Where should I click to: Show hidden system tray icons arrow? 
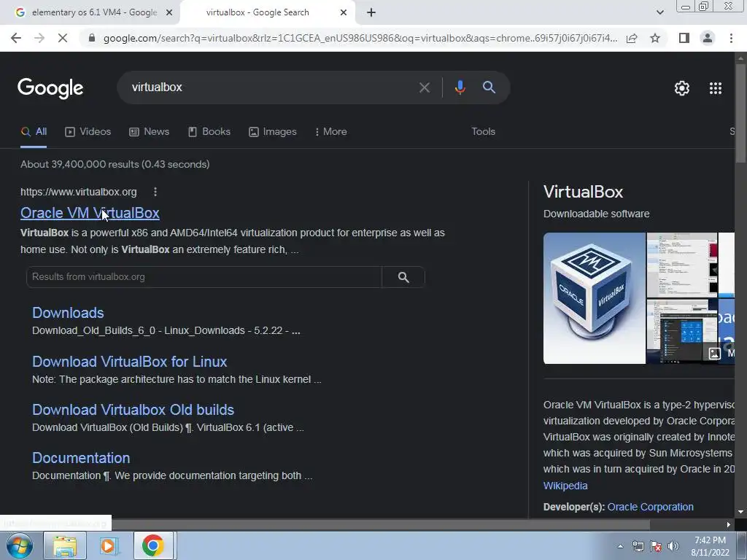coord(620,546)
